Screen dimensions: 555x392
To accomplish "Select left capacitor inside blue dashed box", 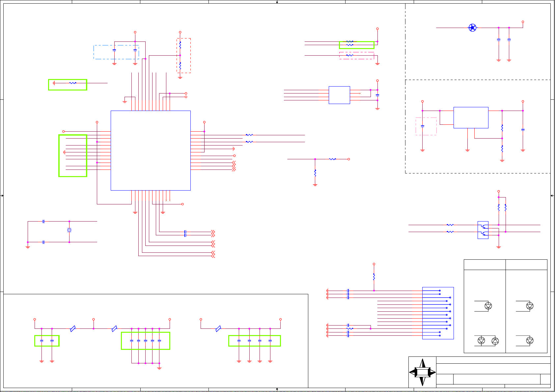I will click(x=114, y=50).
